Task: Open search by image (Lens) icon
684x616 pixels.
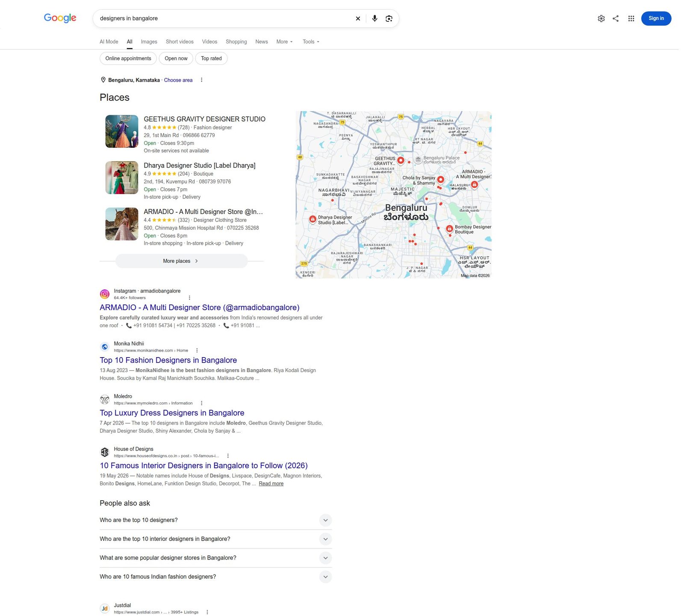Action: click(x=389, y=18)
